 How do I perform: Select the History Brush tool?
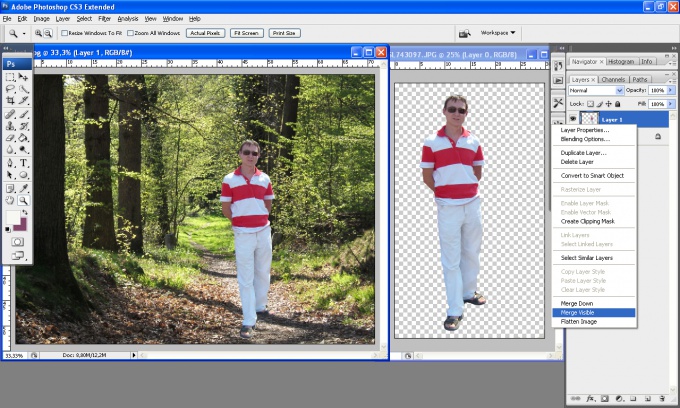(x=24, y=126)
